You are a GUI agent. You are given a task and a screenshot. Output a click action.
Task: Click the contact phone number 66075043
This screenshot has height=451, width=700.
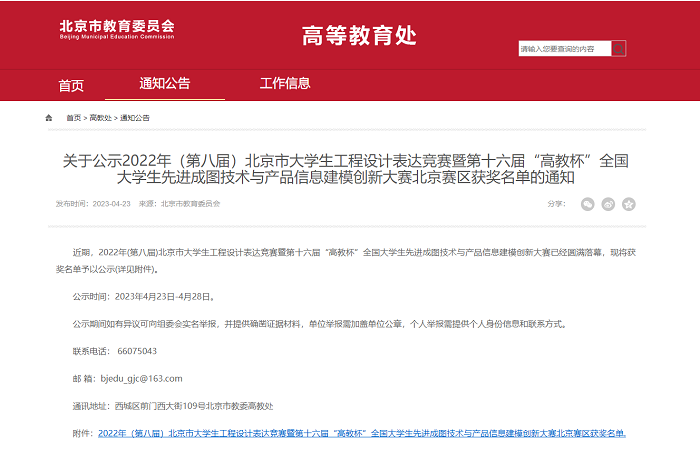137,351
